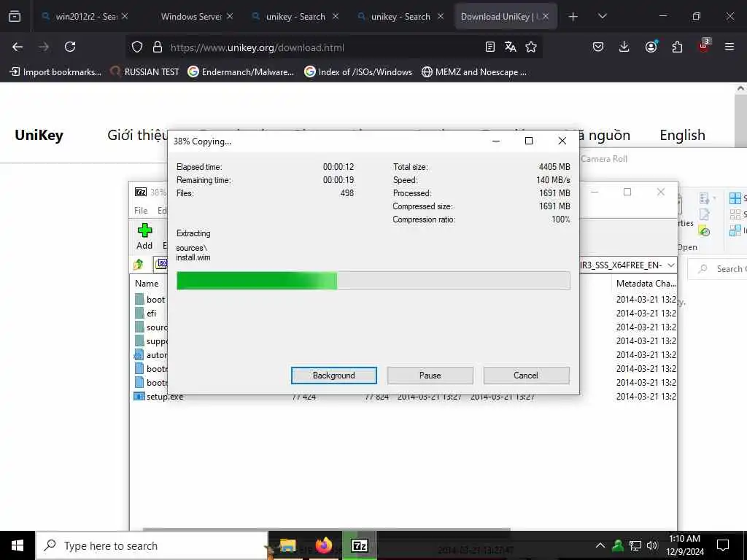Click the Background button in copying dialog
The image size is (747, 560).
pos(333,376)
